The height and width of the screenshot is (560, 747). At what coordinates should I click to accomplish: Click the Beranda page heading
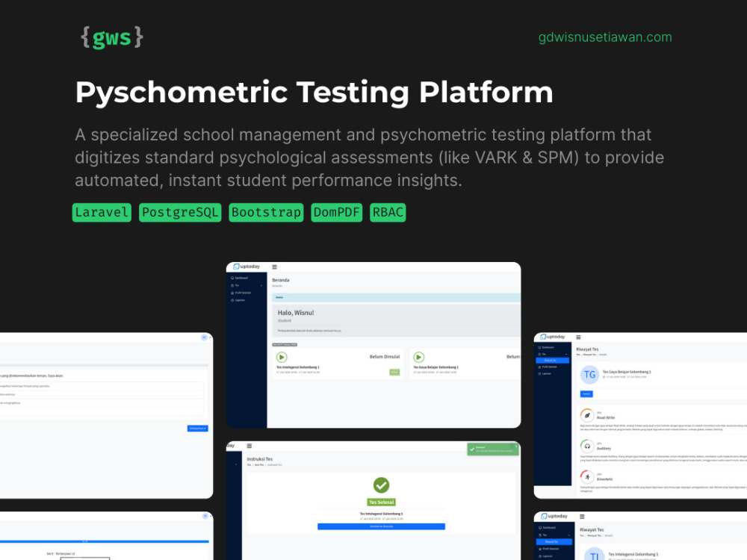[281, 280]
